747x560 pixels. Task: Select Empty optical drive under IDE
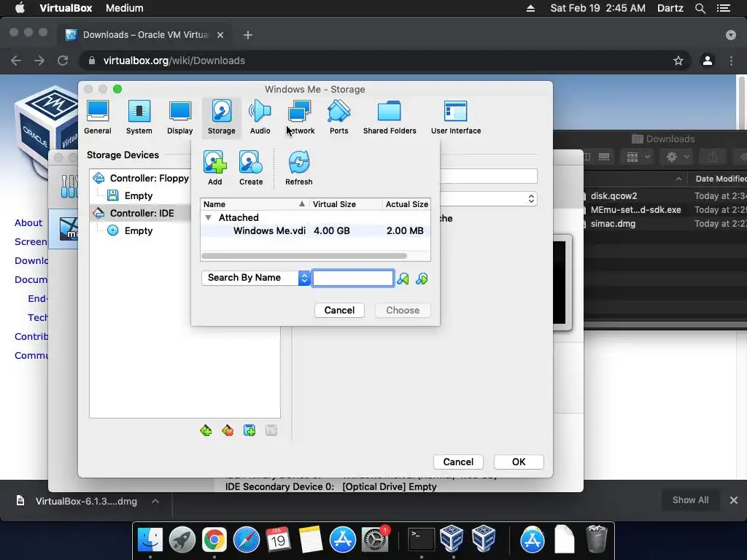138,231
